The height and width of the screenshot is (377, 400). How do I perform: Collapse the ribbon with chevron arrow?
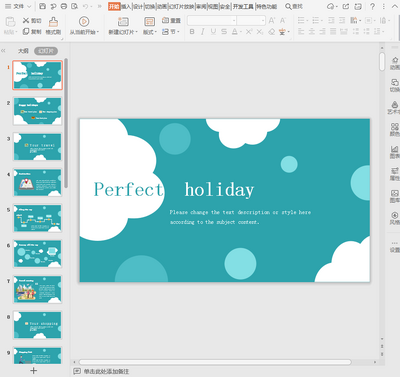point(394,6)
